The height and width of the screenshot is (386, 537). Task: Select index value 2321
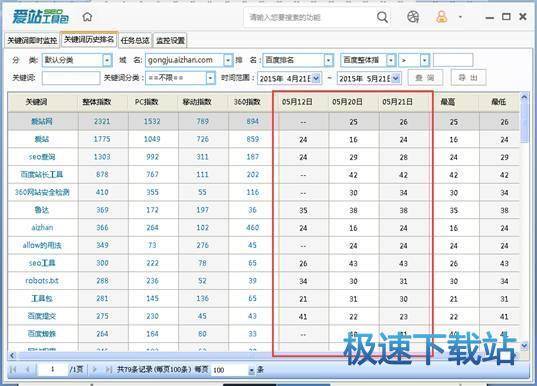coord(102,121)
